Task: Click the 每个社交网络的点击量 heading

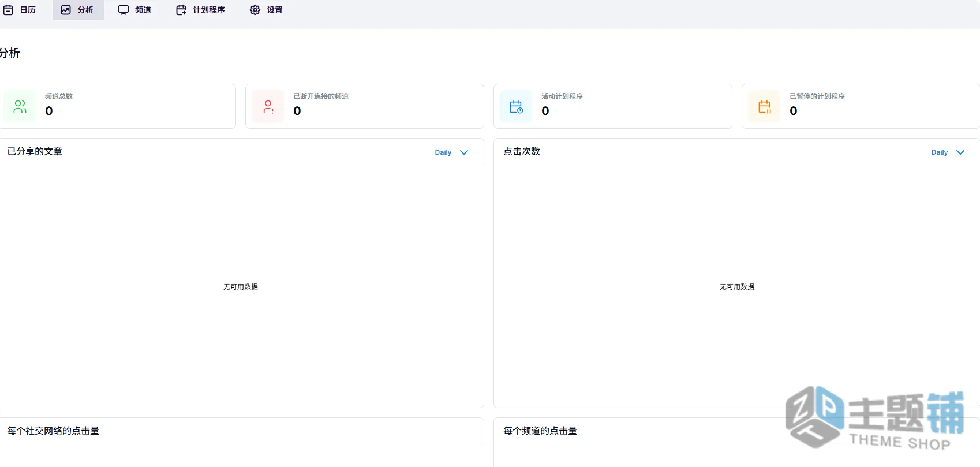Action: [53, 431]
